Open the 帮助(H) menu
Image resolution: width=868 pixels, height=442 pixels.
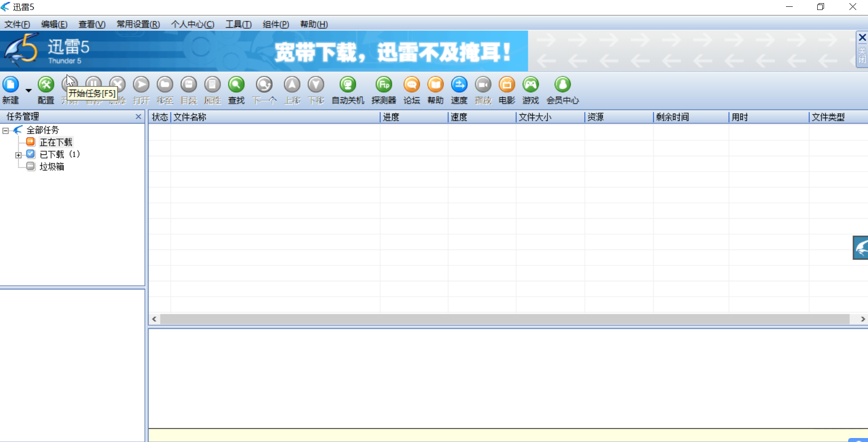[x=314, y=24]
